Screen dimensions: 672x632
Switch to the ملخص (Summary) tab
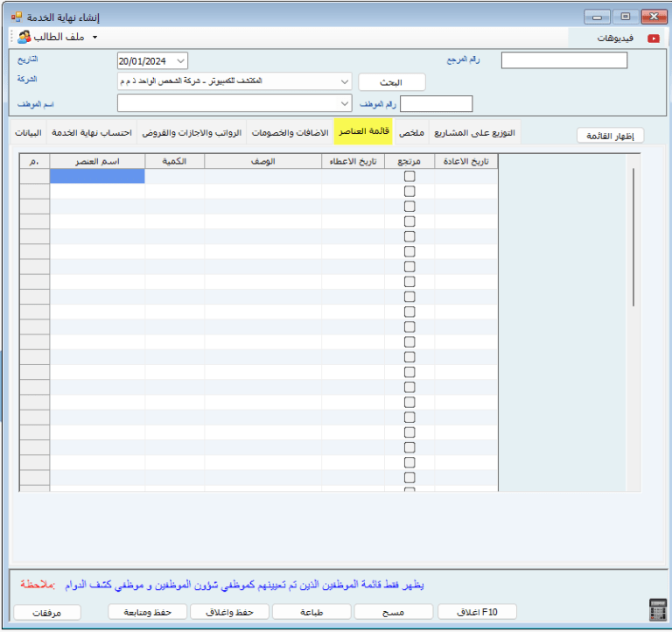tap(411, 133)
